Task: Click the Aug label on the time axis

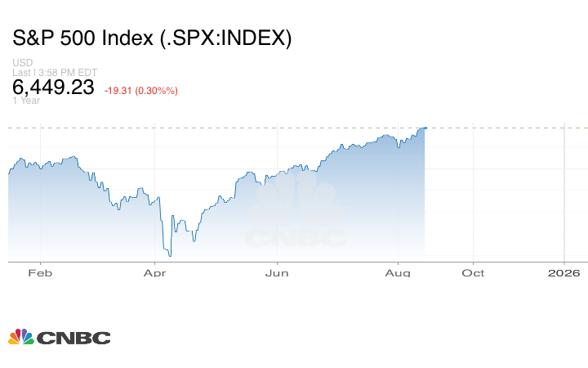Action: 398,273
